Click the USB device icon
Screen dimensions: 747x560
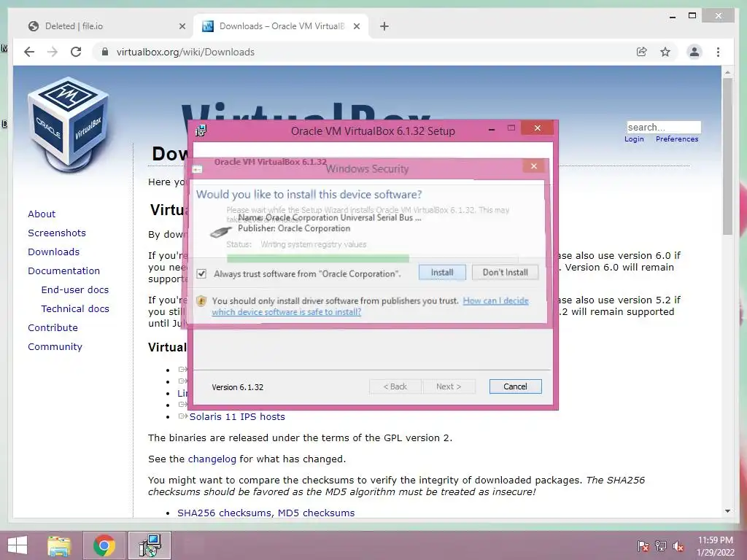coord(220,233)
